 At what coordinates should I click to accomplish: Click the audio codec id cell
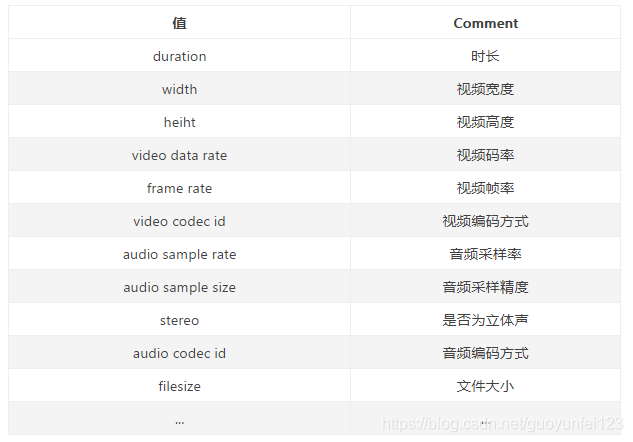[x=179, y=353]
